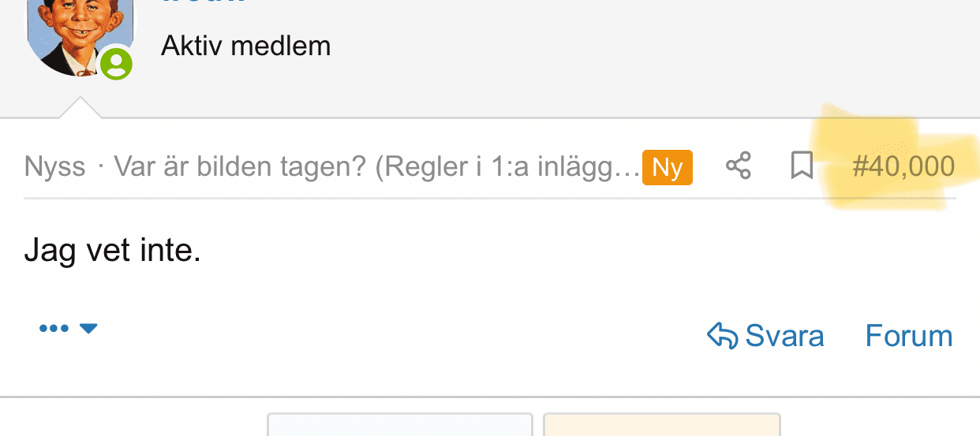
Task: Click the "Aktiv medlem" user title
Action: 245,46
